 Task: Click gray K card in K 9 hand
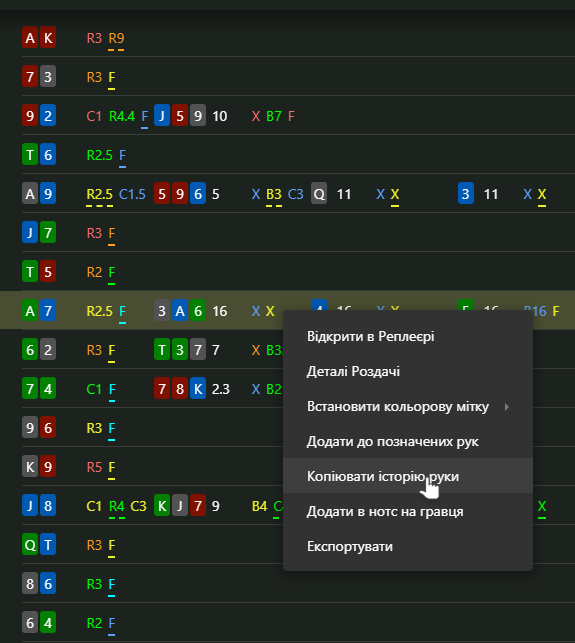click(x=30, y=467)
